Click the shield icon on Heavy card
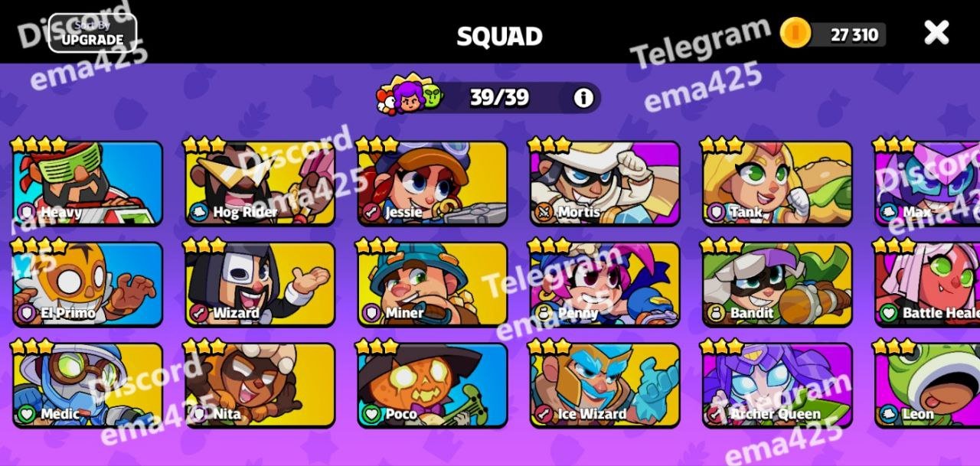This screenshot has height=466, width=980. coord(27,212)
